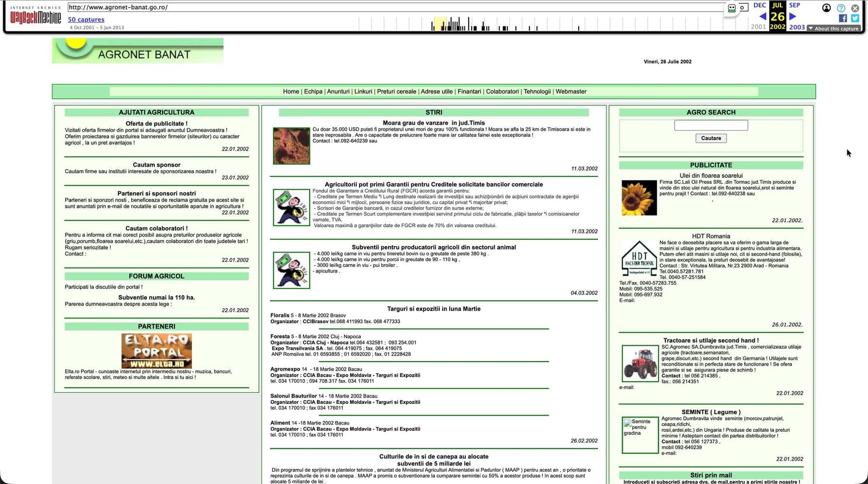Click the money cartoon beside Garantii credite story
Image resolution: width=868 pixels, height=484 pixels.
click(291, 207)
